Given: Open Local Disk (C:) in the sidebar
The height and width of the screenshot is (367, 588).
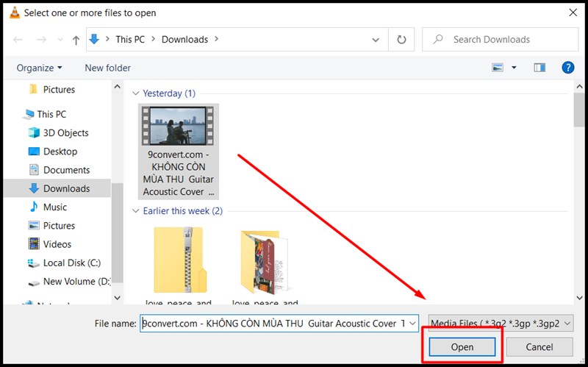Looking at the screenshot, I should click(x=65, y=263).
